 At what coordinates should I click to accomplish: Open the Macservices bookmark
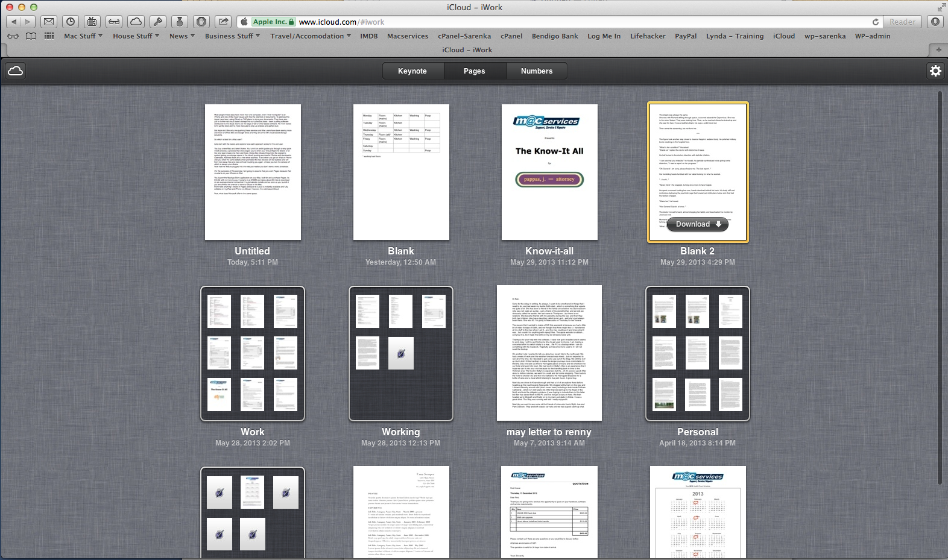click(x=408, y=36)
